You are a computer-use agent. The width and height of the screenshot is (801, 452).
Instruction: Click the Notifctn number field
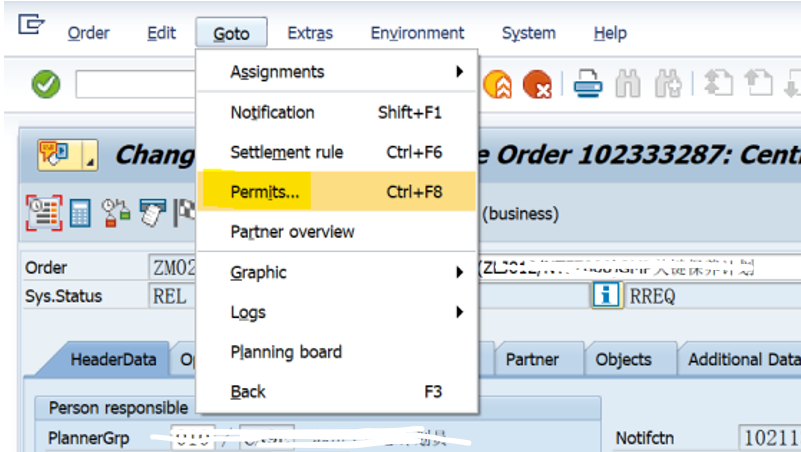click(x=770, y=438)
